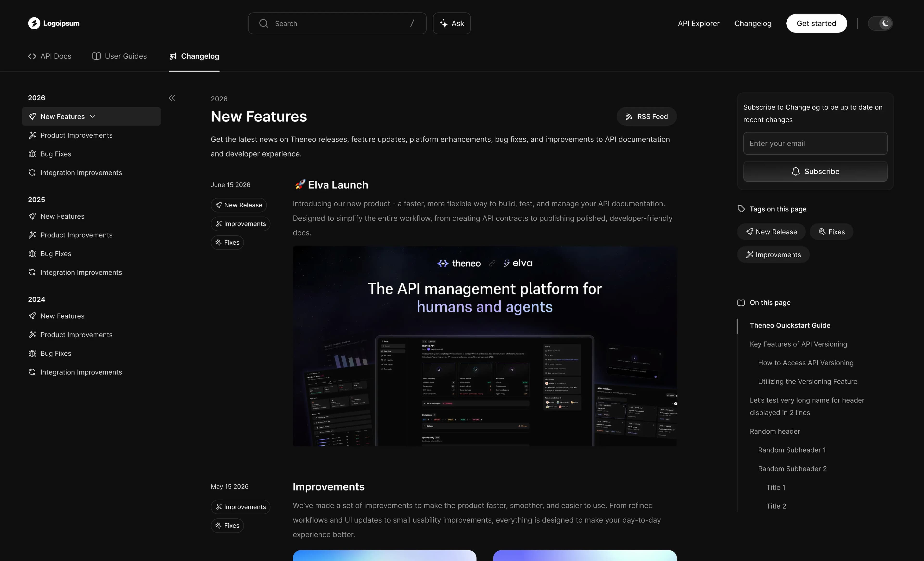
Task: Click Improvements tag under May 15 2026
Action: coord(240,507)
